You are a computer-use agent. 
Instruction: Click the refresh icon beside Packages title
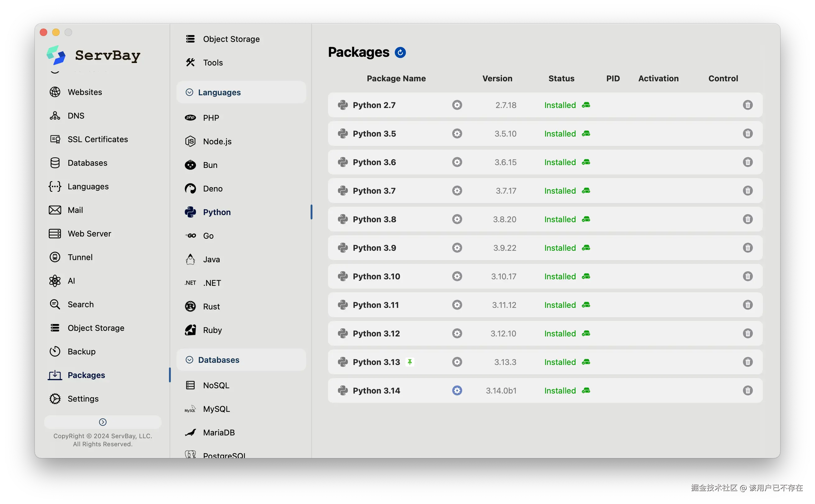[400, 52]
